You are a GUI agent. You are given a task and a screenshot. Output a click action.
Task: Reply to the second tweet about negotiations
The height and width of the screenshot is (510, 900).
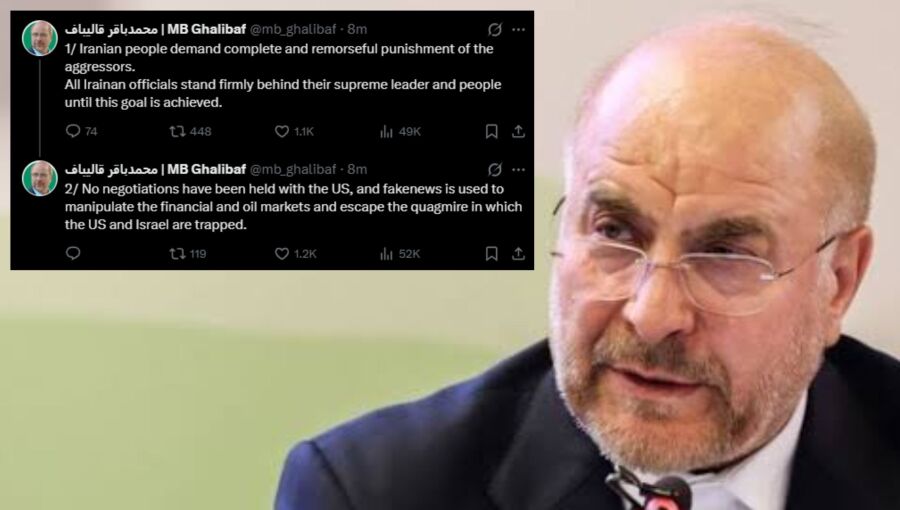click(x=73, y=253)
